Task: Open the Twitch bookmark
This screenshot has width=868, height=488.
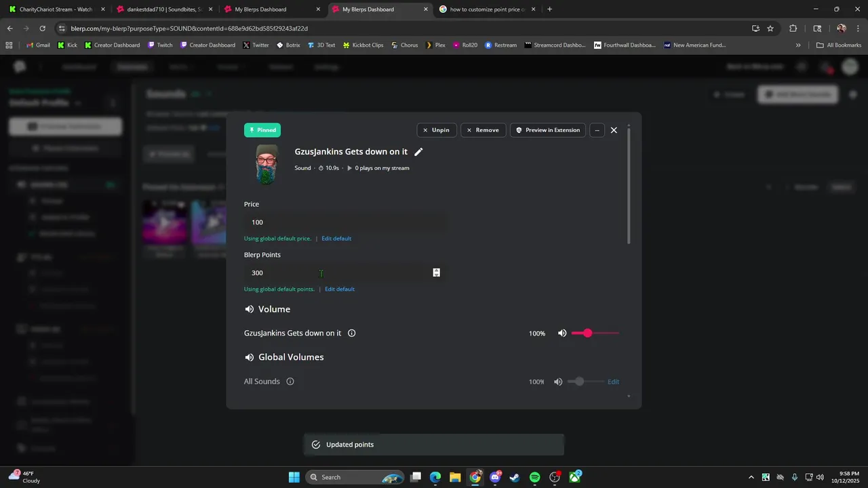Action: 160,45
